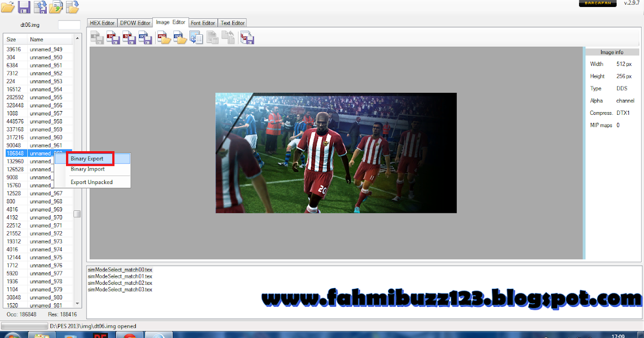Import PNG image using folder icon
This screenshot has height=338, width=644.
[164, 38]
